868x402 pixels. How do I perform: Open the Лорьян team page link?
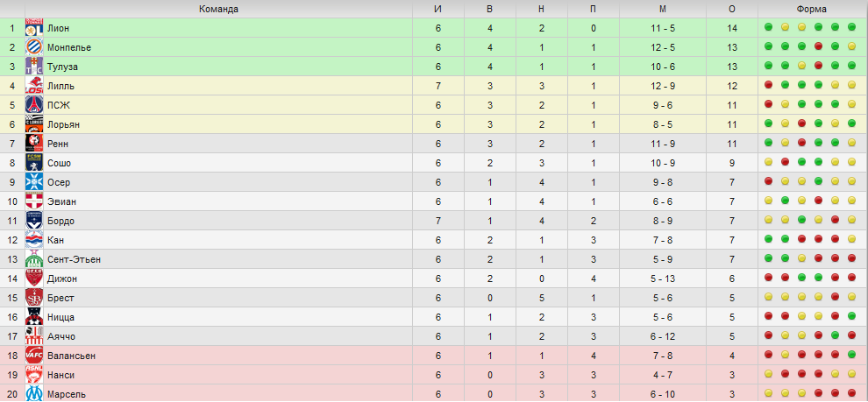[x=64, y=124]
